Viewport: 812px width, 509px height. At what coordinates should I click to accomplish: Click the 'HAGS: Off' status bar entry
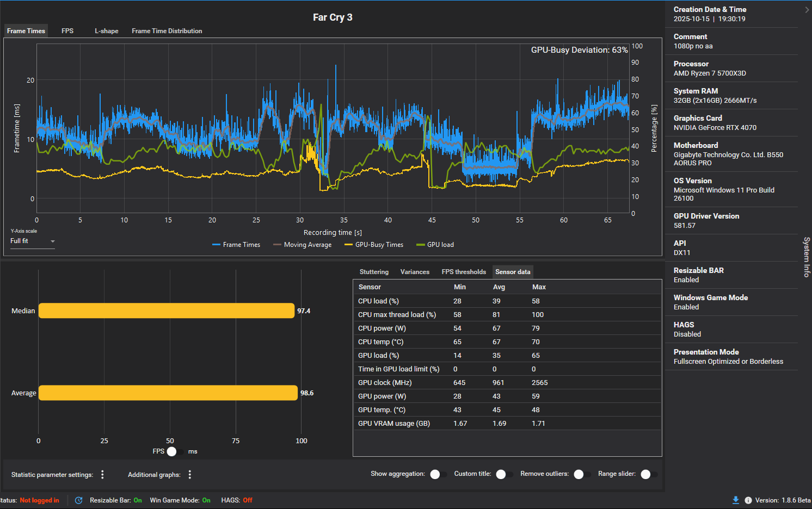(237, 500)
